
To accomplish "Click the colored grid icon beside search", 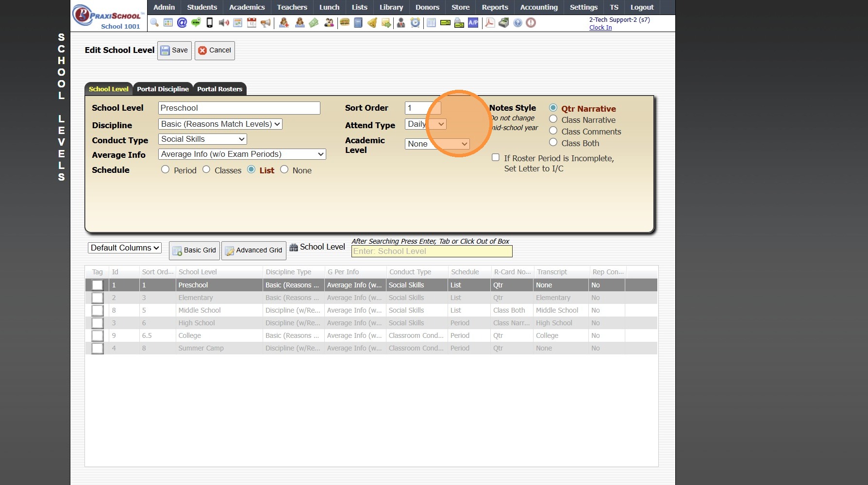I will [168, 23].
